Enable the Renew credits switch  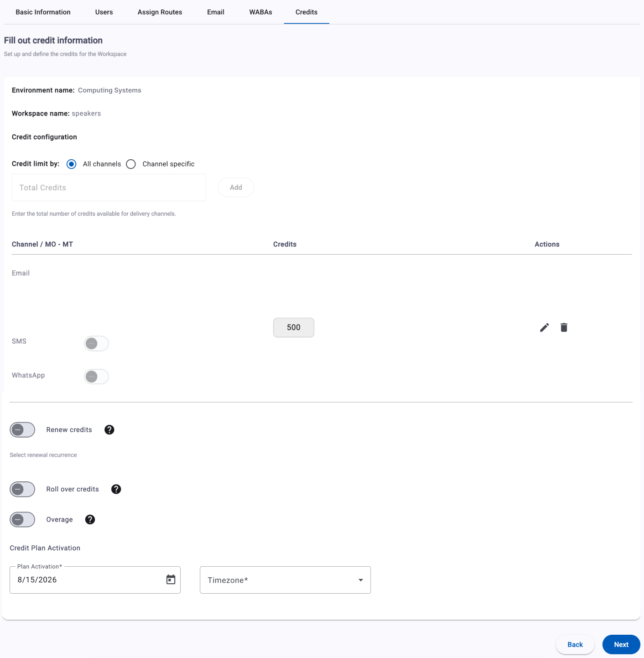coord(22,430)
